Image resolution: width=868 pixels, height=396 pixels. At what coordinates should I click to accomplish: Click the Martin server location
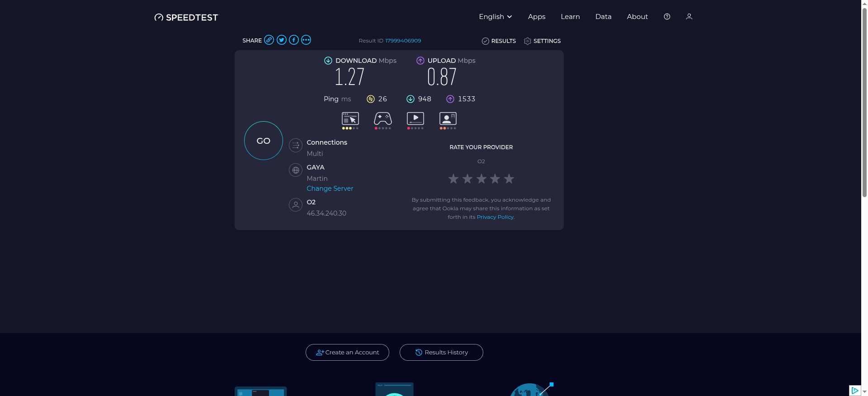[317, 179]
